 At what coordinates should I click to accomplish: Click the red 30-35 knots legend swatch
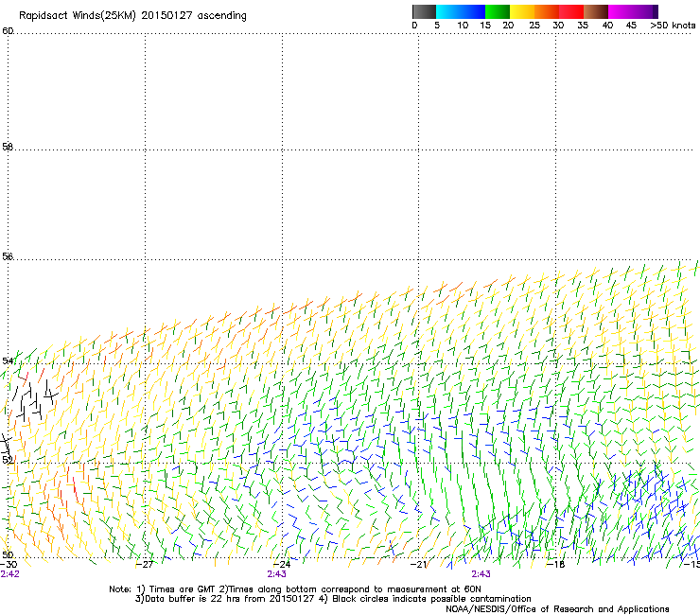click(571, 11)
